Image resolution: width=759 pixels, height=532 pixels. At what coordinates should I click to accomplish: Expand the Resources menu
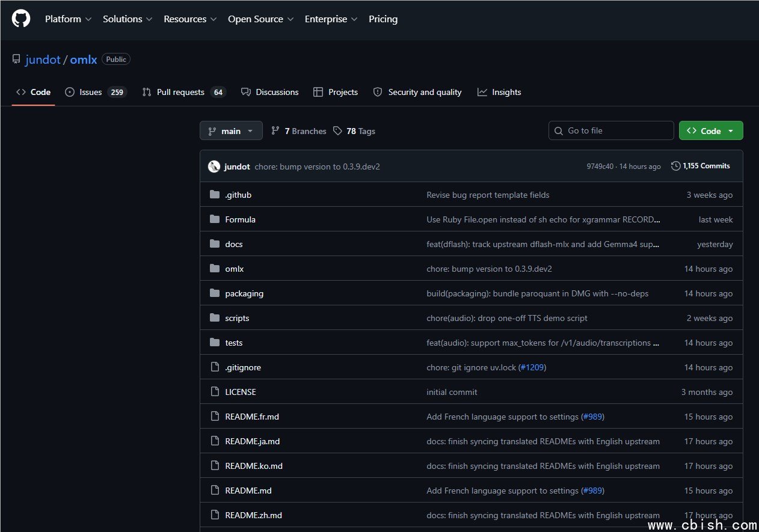point(190,19)
